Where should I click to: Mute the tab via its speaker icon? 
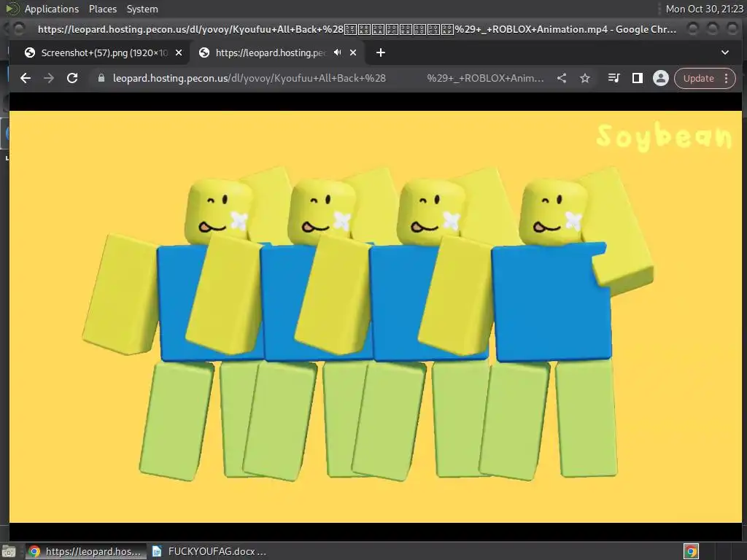tap(337, 52)
